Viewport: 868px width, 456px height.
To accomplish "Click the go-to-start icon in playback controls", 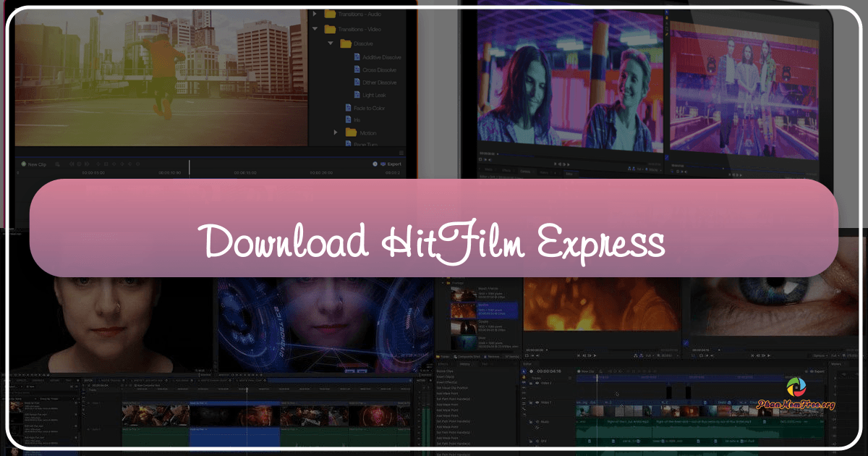I will coord(577,355).
